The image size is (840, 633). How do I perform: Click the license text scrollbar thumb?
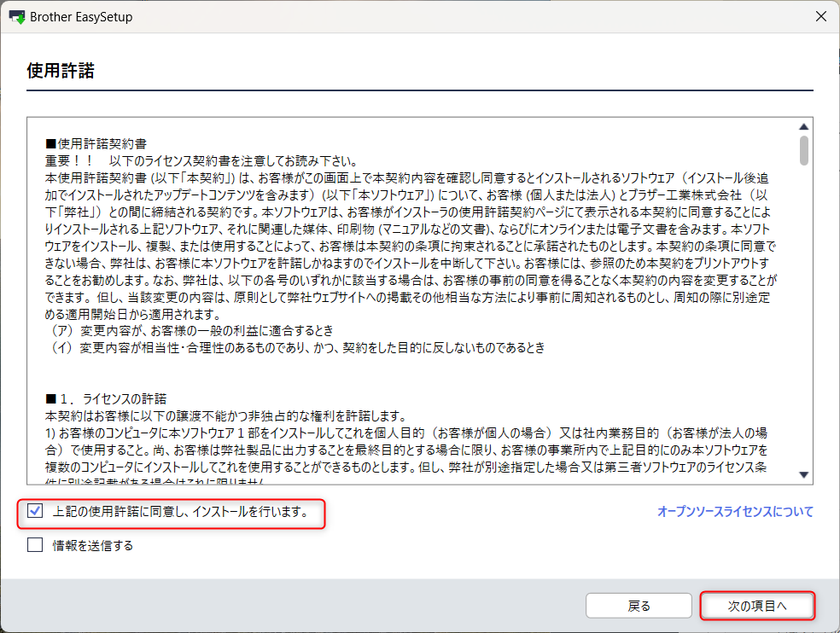tap(803, 150)
